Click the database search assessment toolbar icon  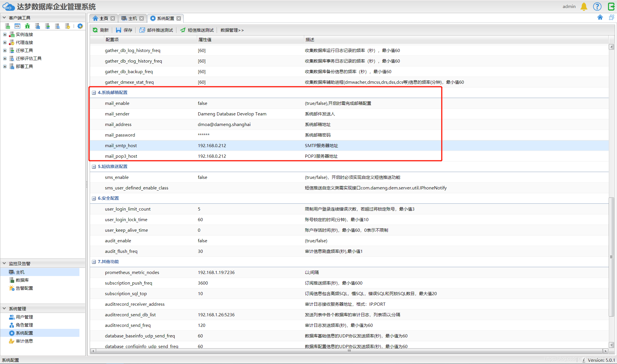click(57, 26)
